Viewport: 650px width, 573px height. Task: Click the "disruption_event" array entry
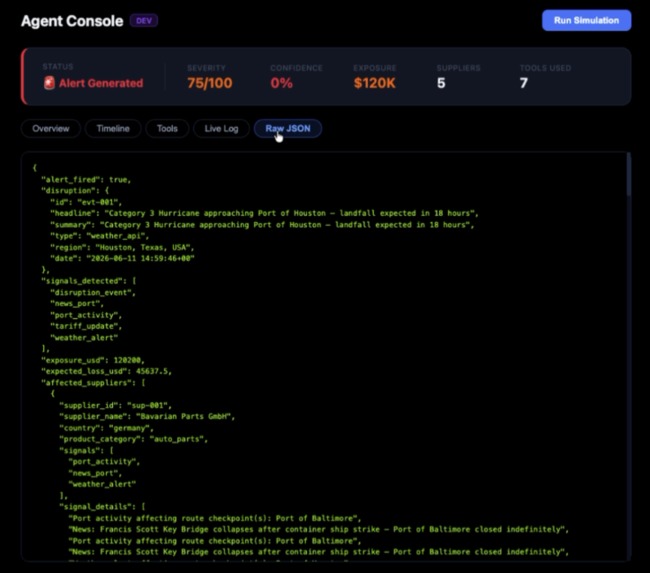pyautogui.click(x=93, y=293)
